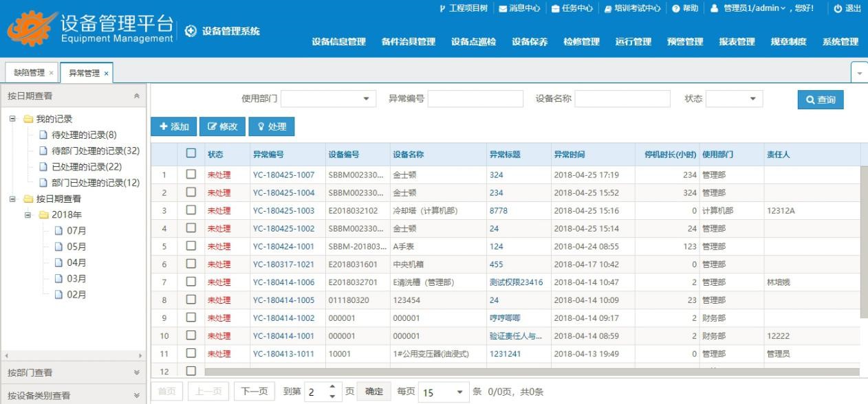
Task: Expand the 按部门查看 panel
Action: 136,372
